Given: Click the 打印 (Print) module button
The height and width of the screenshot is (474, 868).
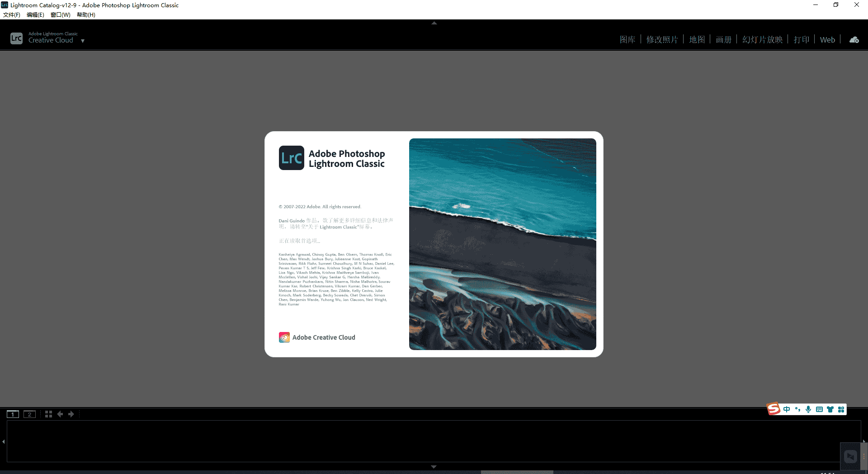Looking at the screenshot, I should pos(801,39).
